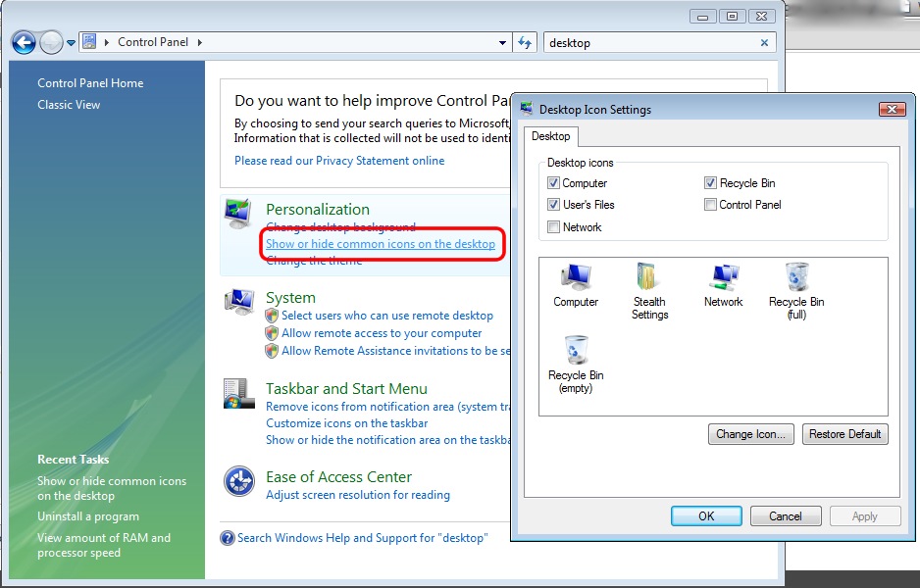Click Cancel in Desktop Icon Settings
The width and height of the screenshot is (920, 588).
(786, 516)
